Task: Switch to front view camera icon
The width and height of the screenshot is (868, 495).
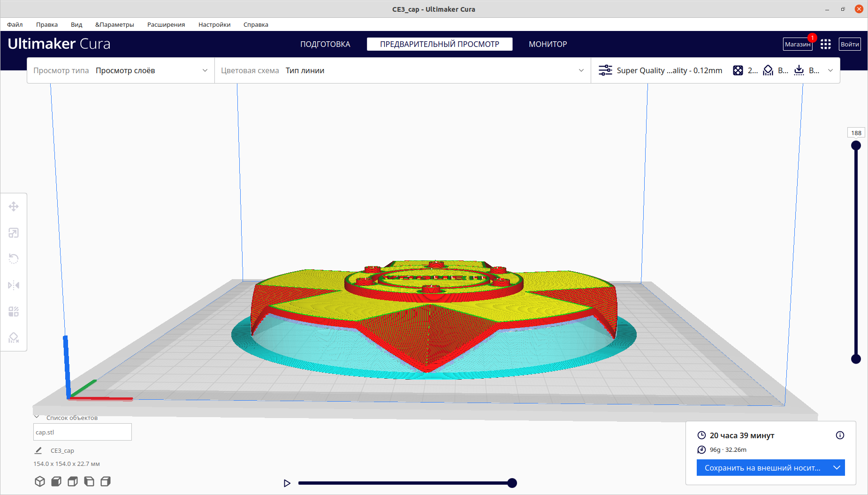Action: tap(56, 481)
